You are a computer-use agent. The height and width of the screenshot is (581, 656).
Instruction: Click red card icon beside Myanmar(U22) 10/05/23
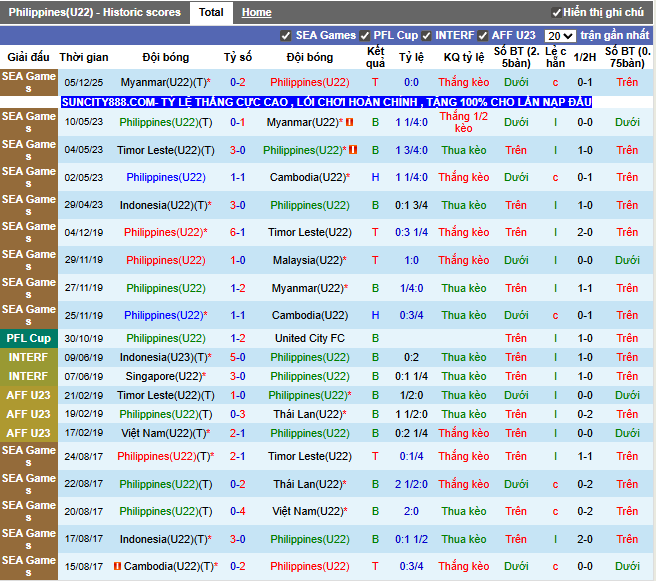click(349, 122)
